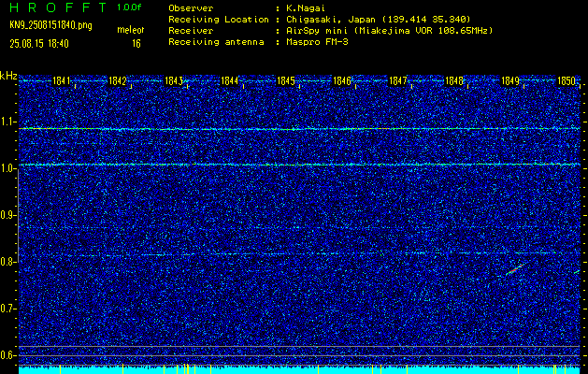This screenshot has width=588, height=374.
Task: Click the short green echo at right edge near 0.78 kHz
Action: coord(577,271)
